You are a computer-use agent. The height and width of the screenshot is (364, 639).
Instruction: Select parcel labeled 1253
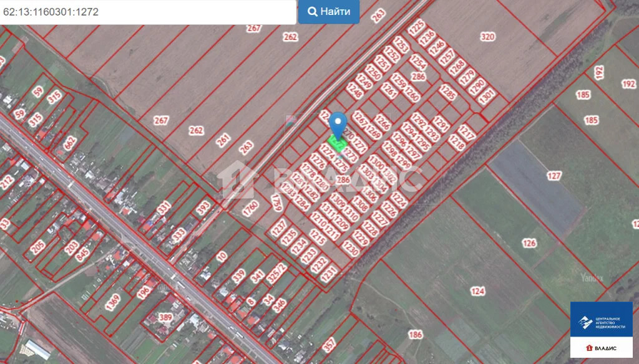[401, 45]
